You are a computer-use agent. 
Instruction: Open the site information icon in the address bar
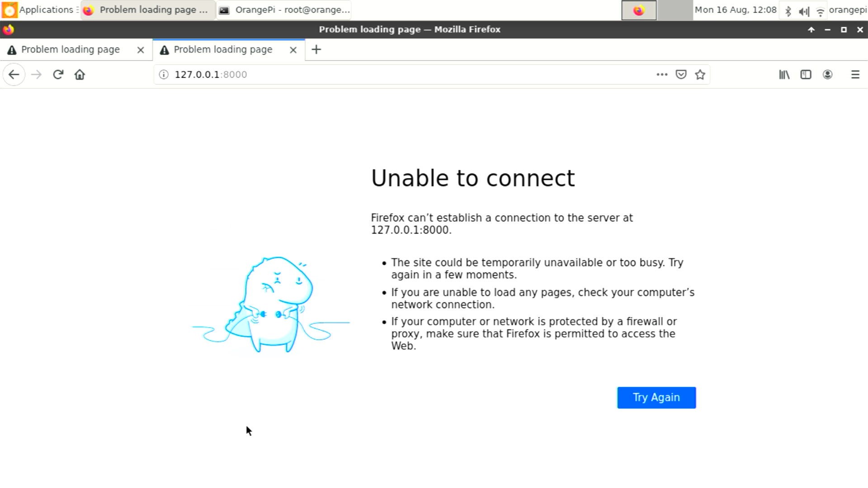[x=164, y=75]
